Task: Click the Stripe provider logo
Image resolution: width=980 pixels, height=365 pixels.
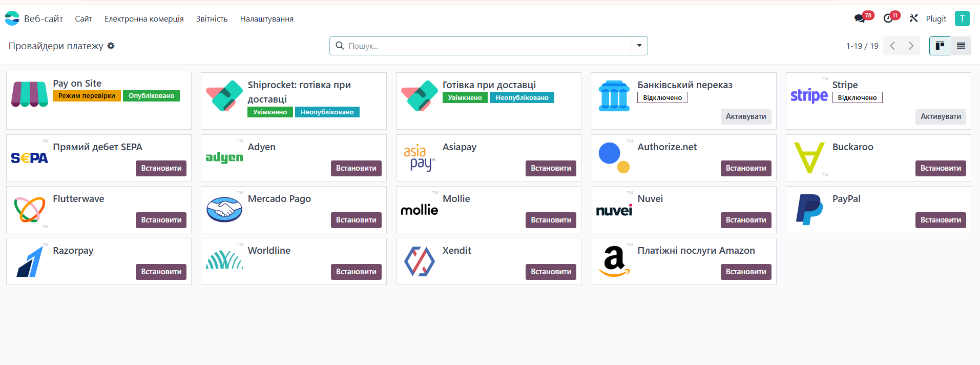Action: 809,95
